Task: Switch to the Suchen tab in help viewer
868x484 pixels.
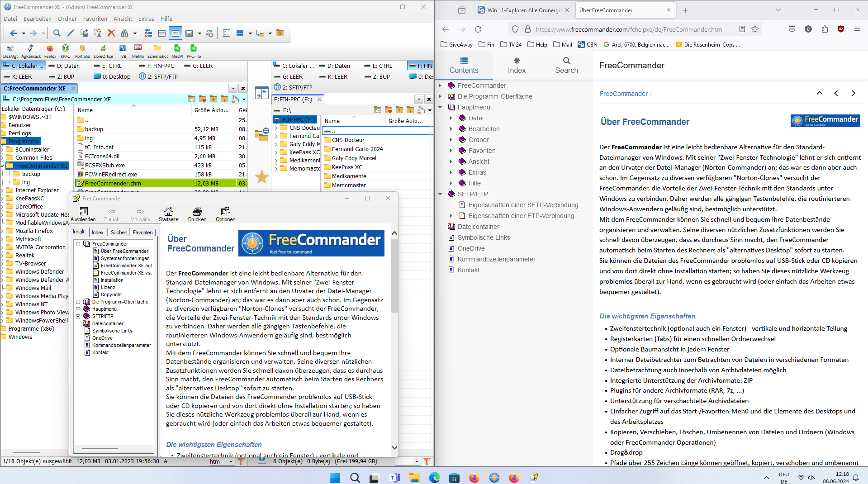Action: tap(119, 232)
